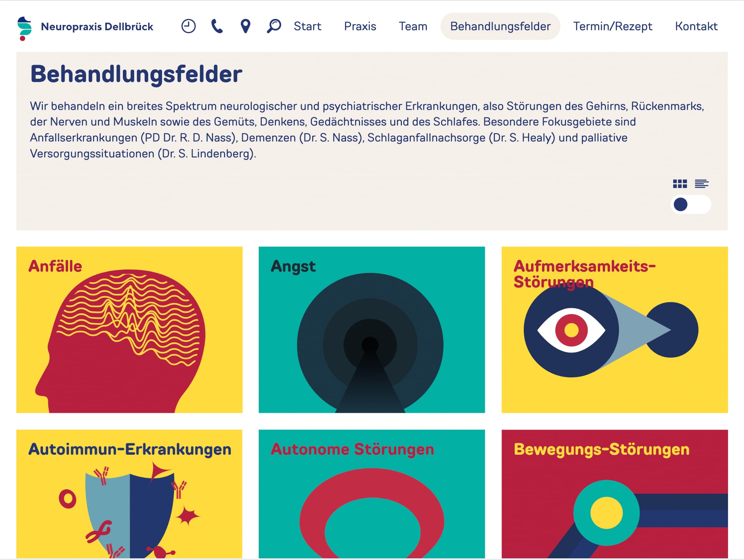The image size is (744, 560).
Task: Select the grid view icon
Action: 680,184
